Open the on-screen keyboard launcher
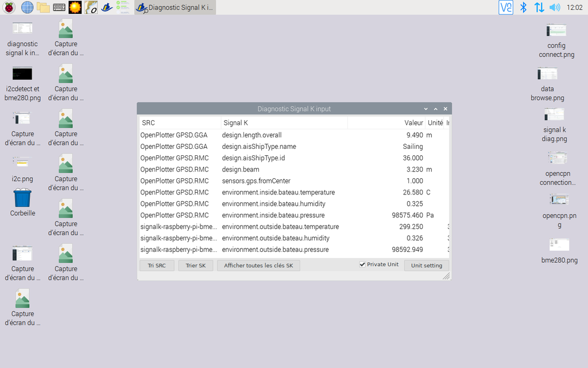The image size is (588, 368). [59, 7]
